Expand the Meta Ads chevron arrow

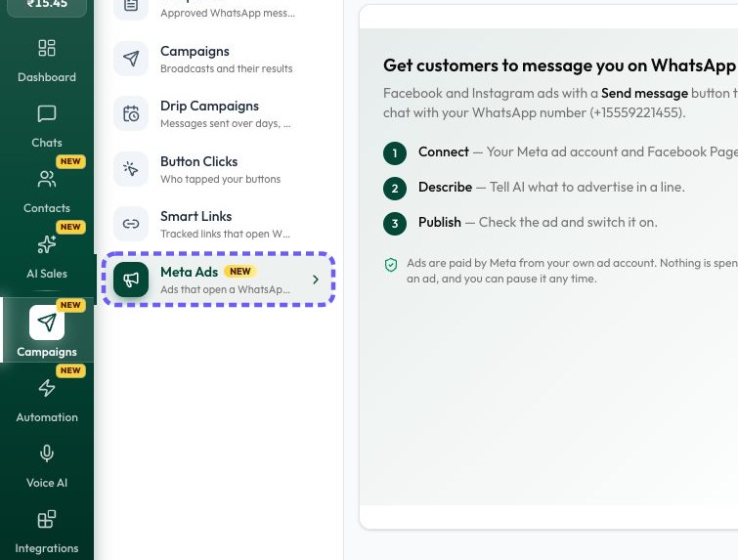coord(316,280)
